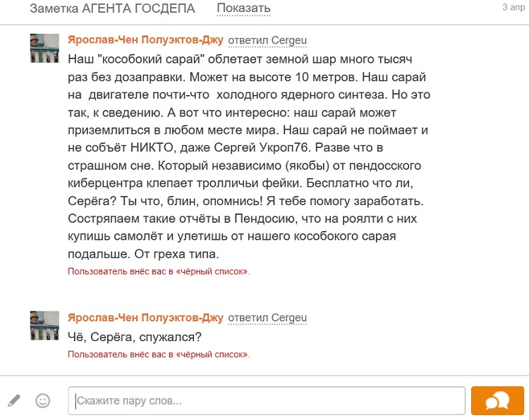Image resolution: width=529 pixels, height=420 pixels.
Task: Click first blacklist notice under long comment
Action: [159, 271]
